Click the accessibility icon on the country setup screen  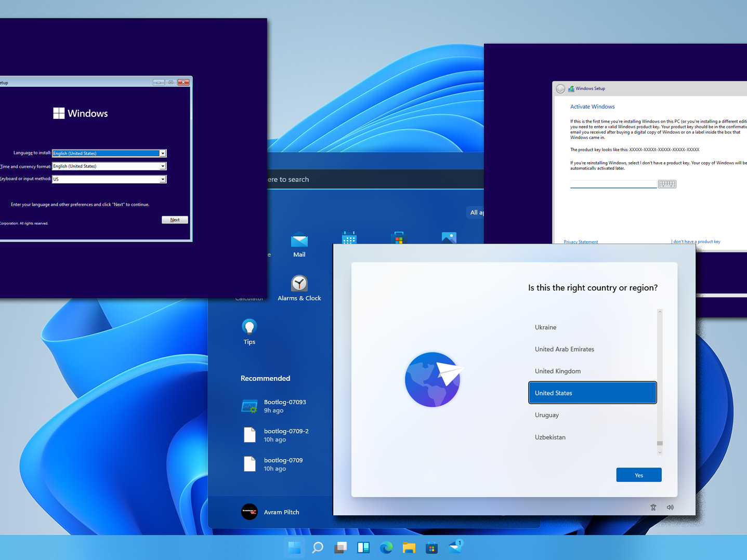[653, 507]
